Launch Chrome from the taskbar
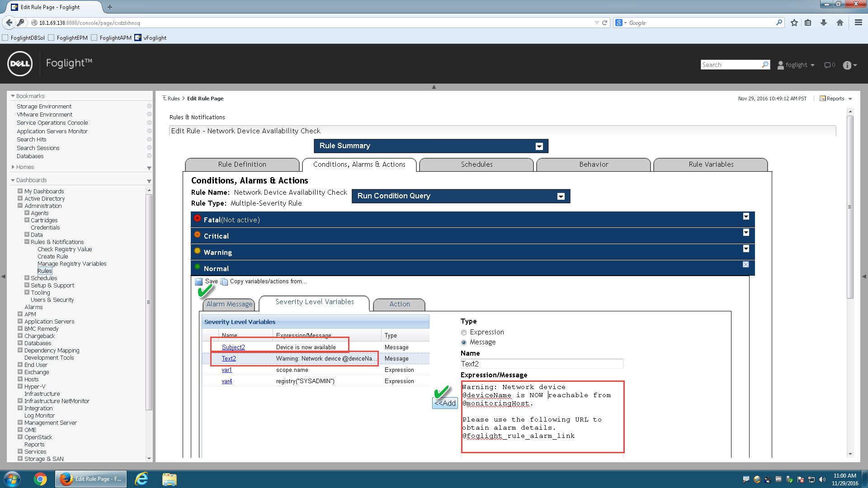Image resolution: width=868 pixels, height=488 pixels. (40, 479)
